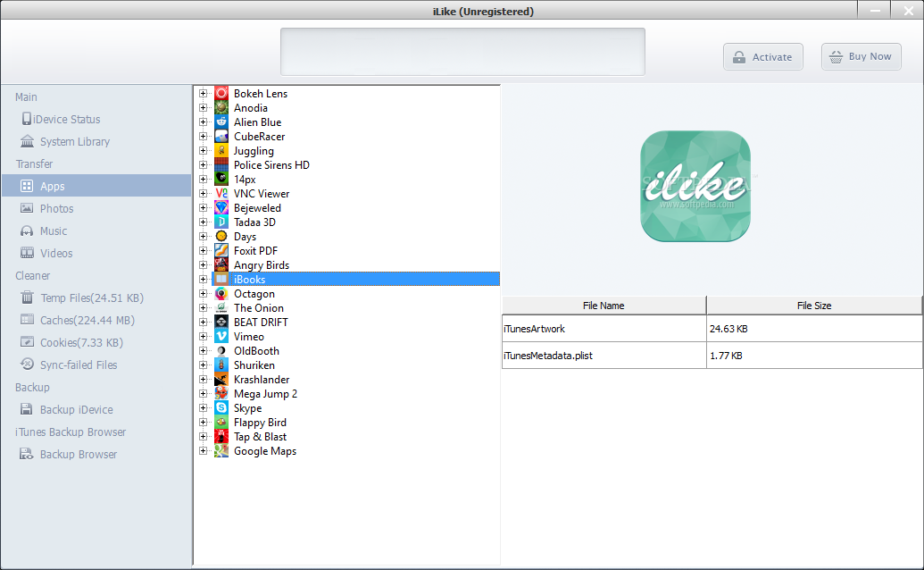The width and height of the screenshot is (924, 570).
Task: Click the Skype app icon
Action: pos(221,408)
